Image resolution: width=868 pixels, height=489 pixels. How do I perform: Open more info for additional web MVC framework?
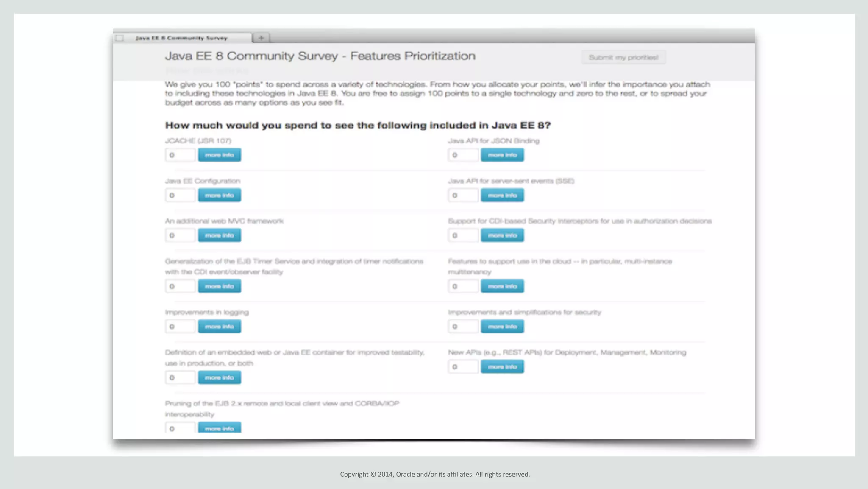tap(220, 235)
